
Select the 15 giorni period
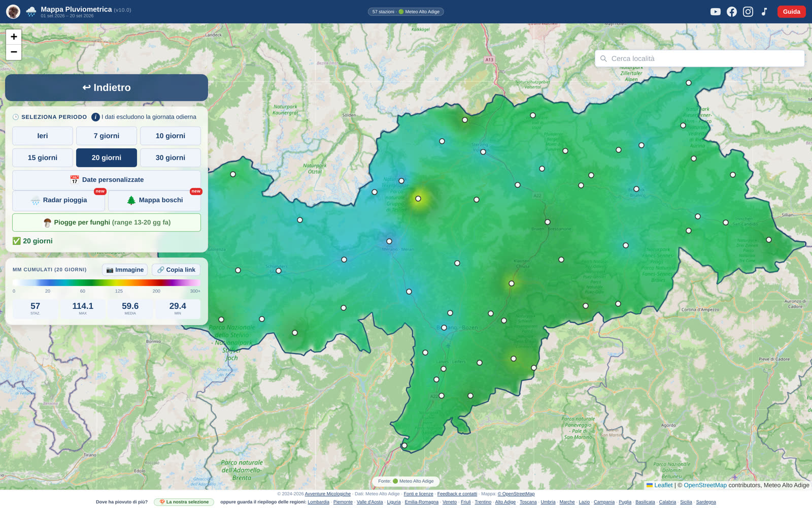[43, 157]
